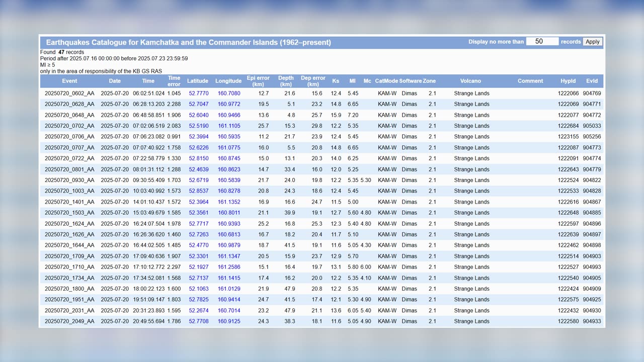Click the Apply button
644x362 pixels.
click(x=592, y=42)
